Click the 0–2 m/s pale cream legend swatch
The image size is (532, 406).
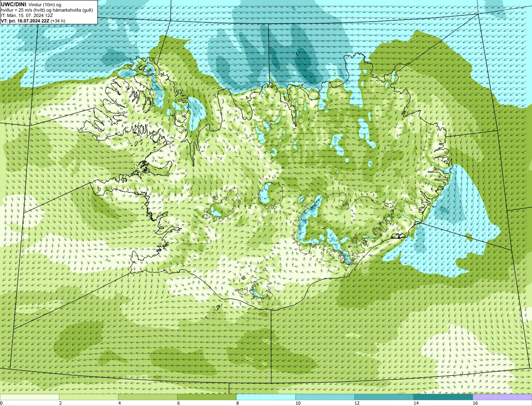30,397
